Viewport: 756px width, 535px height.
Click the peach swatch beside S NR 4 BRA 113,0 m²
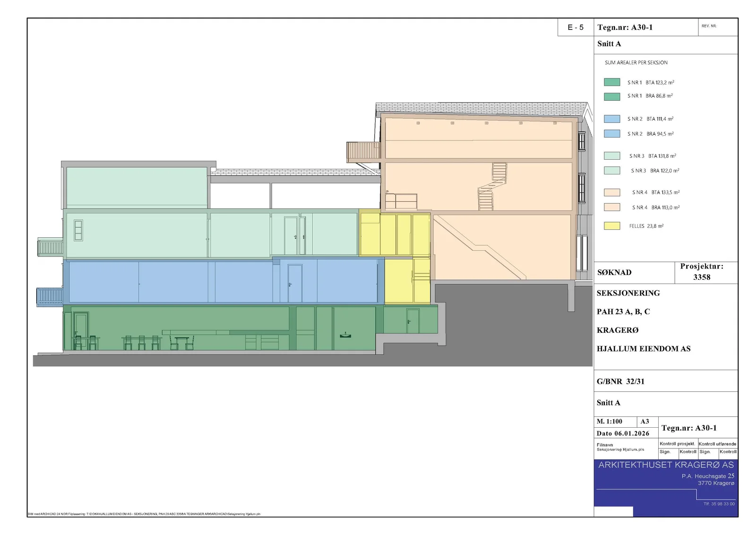pos(612,207)
